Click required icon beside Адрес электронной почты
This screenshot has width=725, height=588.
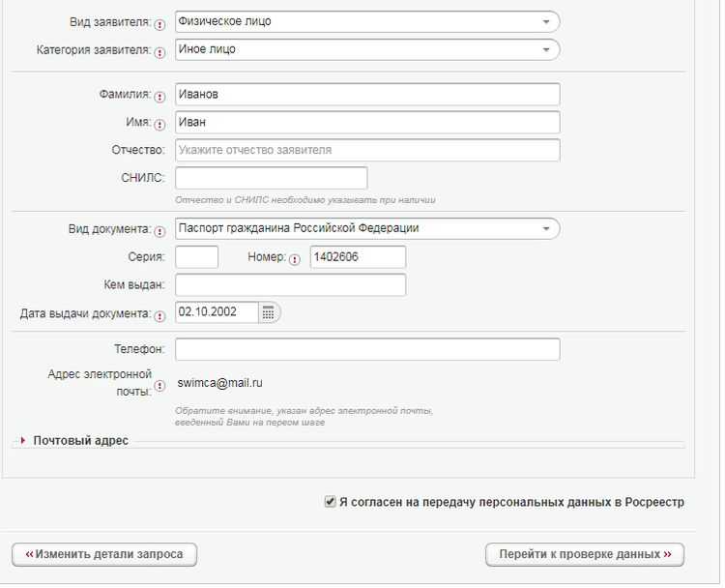159,386
